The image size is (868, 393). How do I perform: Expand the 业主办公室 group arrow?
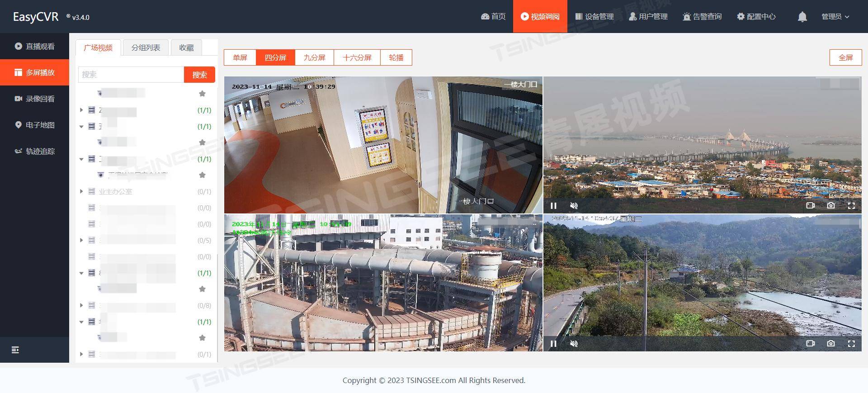click(x=81, y=191)
